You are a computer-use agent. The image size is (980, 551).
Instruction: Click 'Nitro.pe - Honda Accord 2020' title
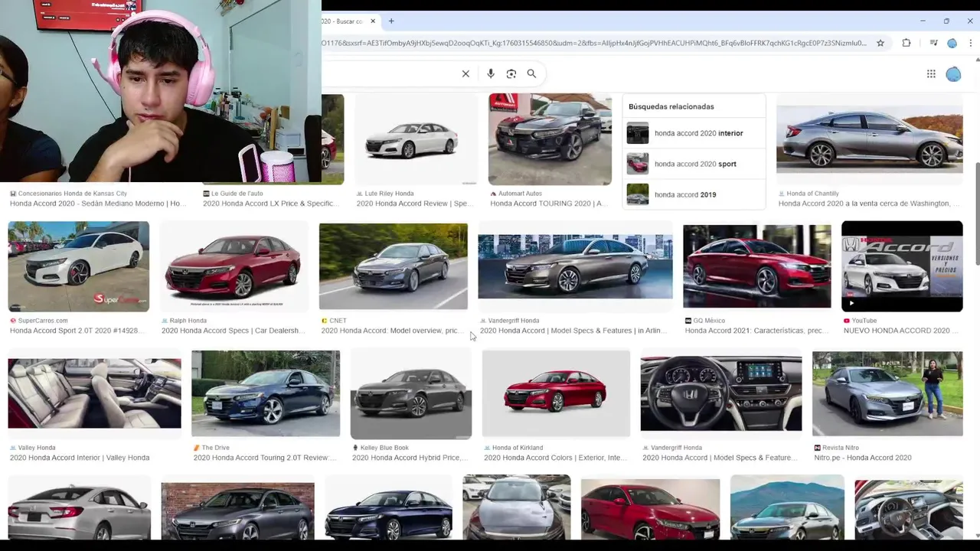point(863,458)
